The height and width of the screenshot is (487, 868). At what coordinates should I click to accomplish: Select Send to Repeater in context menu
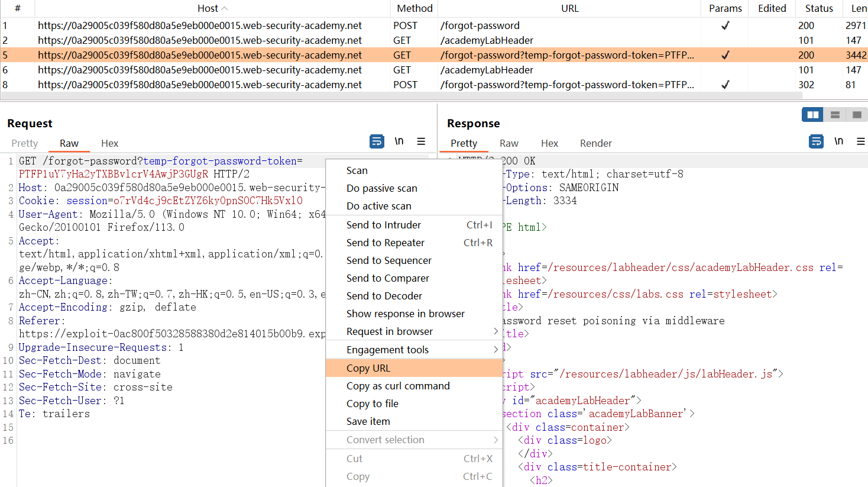pos(386,243)
